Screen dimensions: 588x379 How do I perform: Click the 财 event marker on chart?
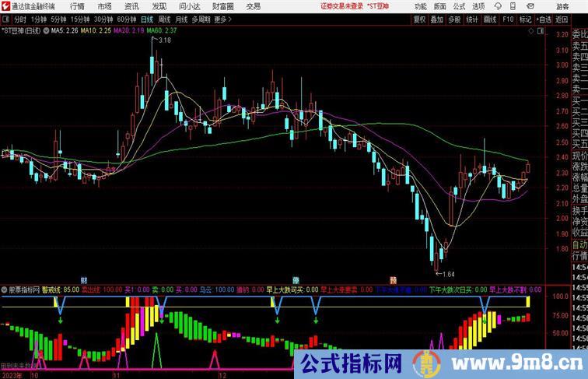tap(84, 279)
